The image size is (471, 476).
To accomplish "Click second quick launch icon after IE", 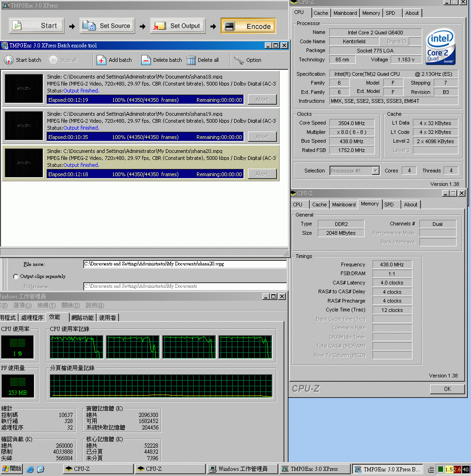I will (x=40, y=469).
